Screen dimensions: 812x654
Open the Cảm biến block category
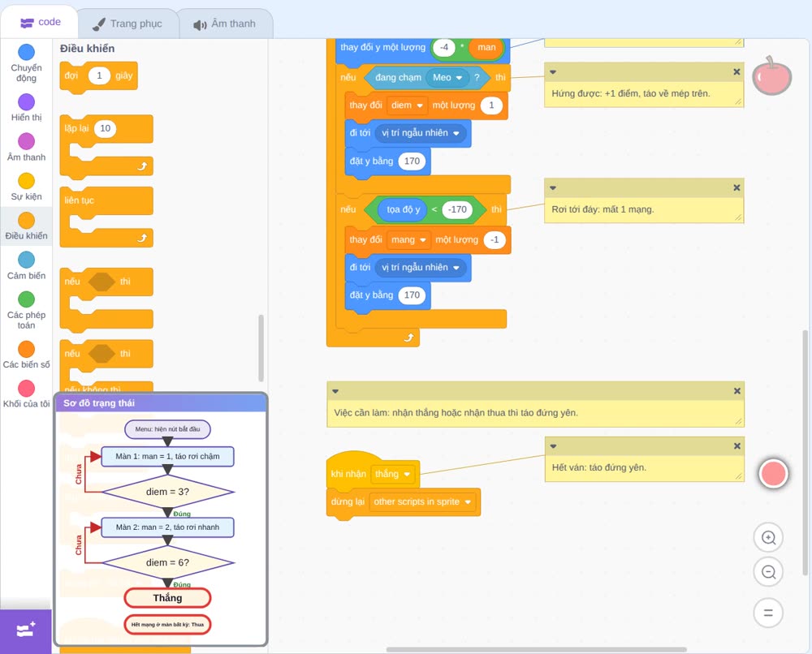pyautogui.click(x=26, y=265)
